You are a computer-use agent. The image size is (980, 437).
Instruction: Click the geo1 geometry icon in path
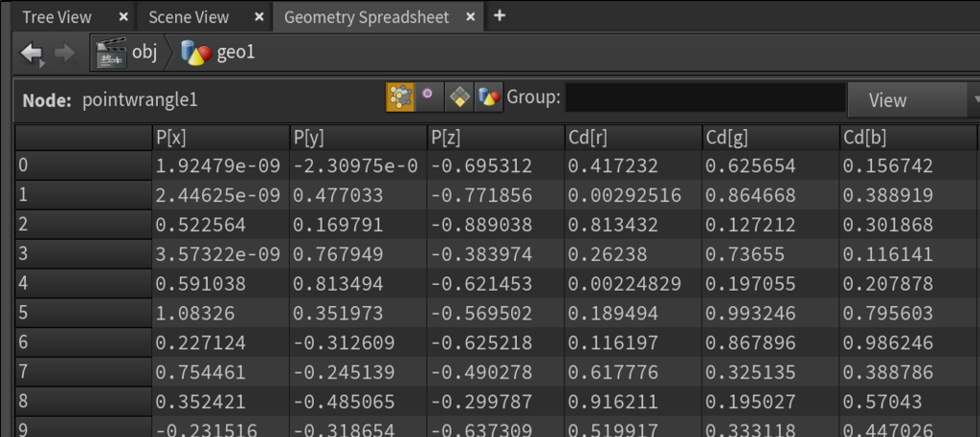196,53
